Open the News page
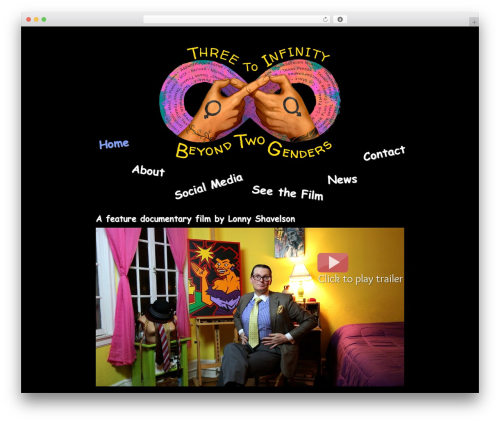Viewport: 500px width, 423px height. 342,180
